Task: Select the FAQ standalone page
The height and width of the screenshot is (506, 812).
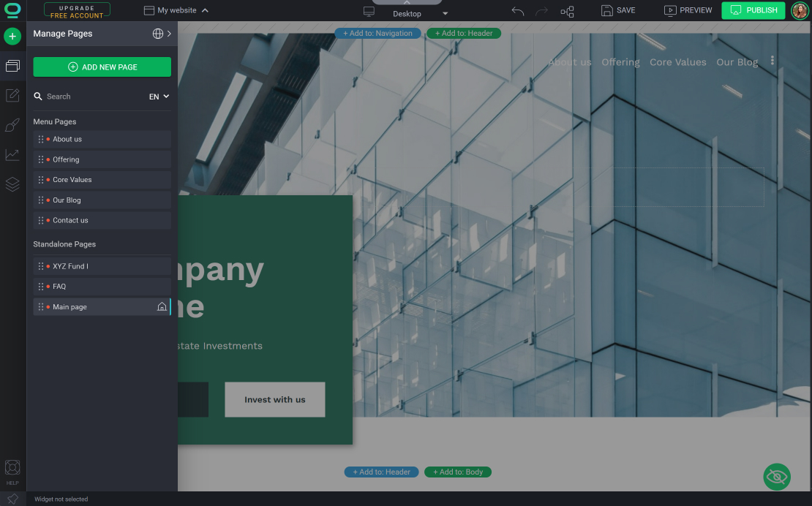Action: click(102, 286)
